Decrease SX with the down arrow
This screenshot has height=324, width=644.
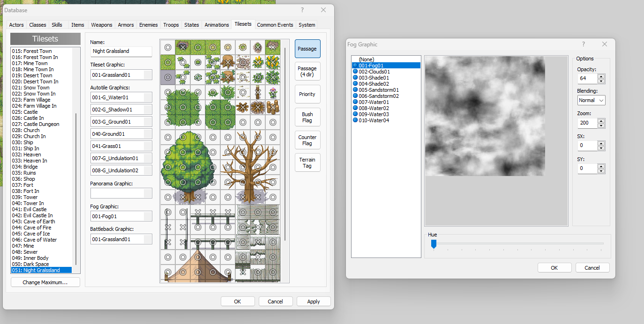point(601,148)
